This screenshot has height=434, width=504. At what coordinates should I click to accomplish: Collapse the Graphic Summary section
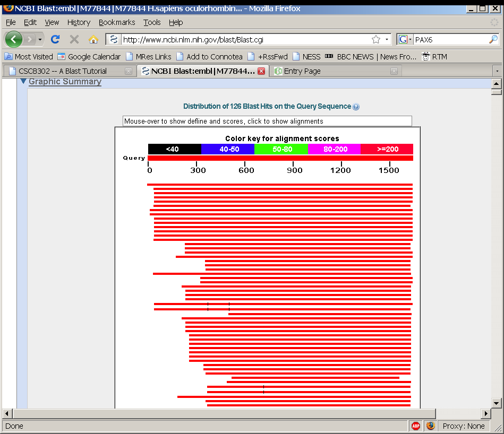click(23, 82)
